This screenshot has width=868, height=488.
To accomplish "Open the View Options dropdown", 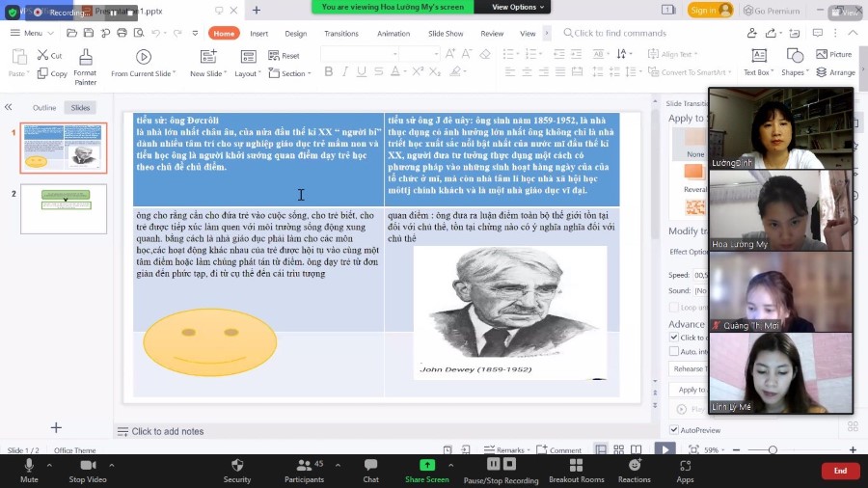I will (518, 7).
